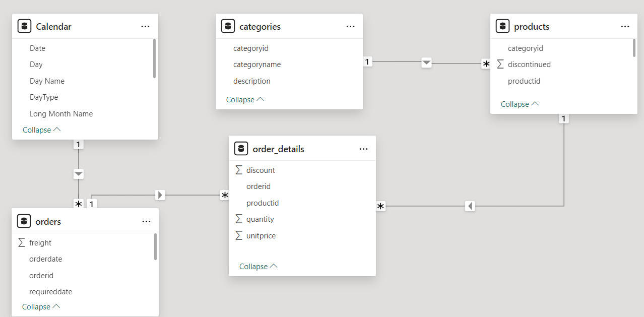
Task: Click filter direction arrow between categories and products
Action: click(426, 63)
